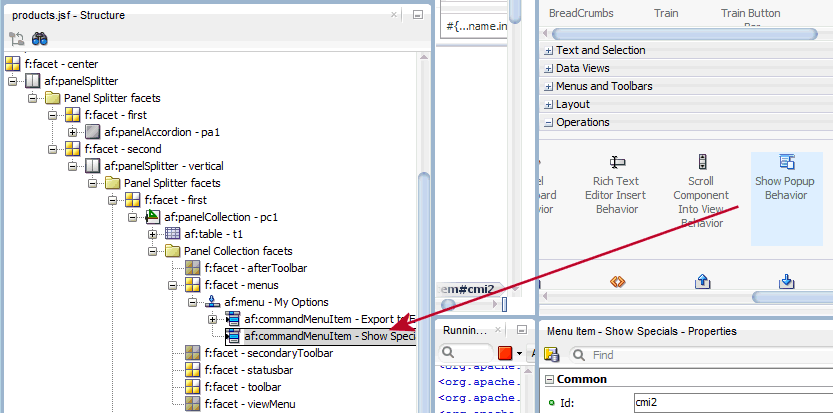Click the search magnifier in Running panel
Screen dimensions: 833x413
tap(447, 353)
